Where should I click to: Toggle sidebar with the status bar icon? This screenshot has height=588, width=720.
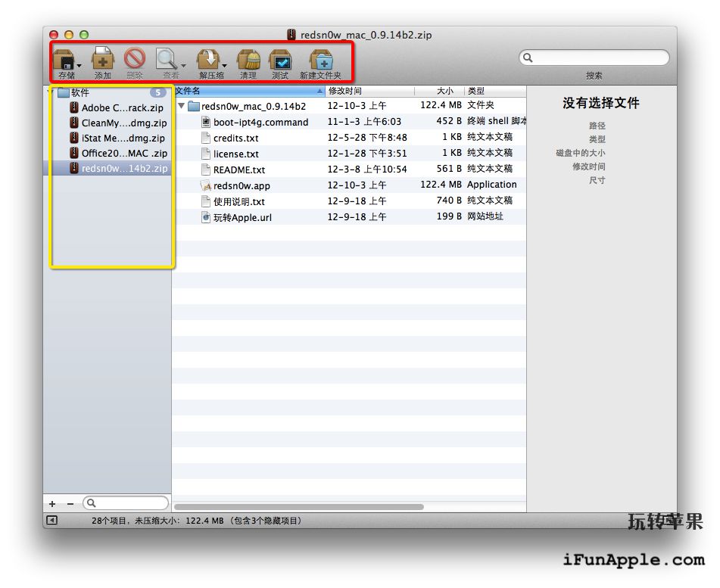coord(51,520)
